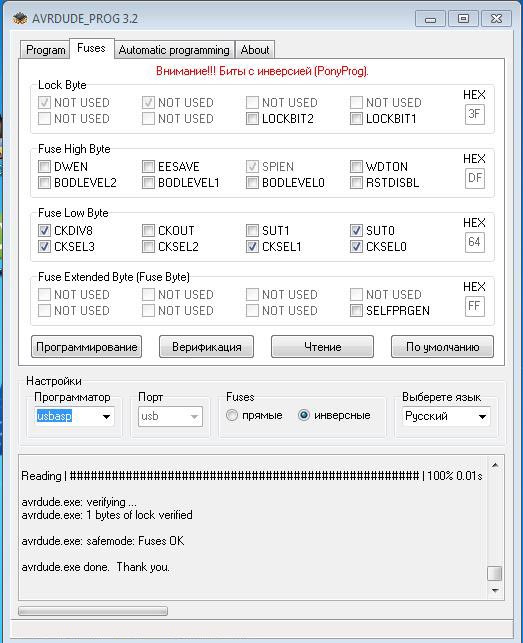Image resolution: width=523 pixels, height=643 pixels.
Task: Select the инверсные fuses radio option
Action: pos(304,415)
